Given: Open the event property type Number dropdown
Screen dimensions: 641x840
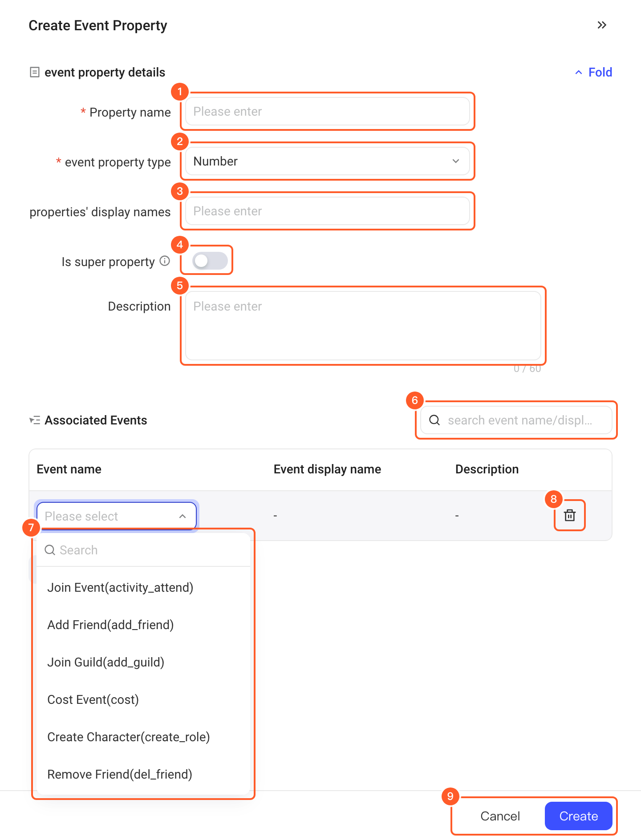Looking at the screenshot, I should (x=328, y=161).
